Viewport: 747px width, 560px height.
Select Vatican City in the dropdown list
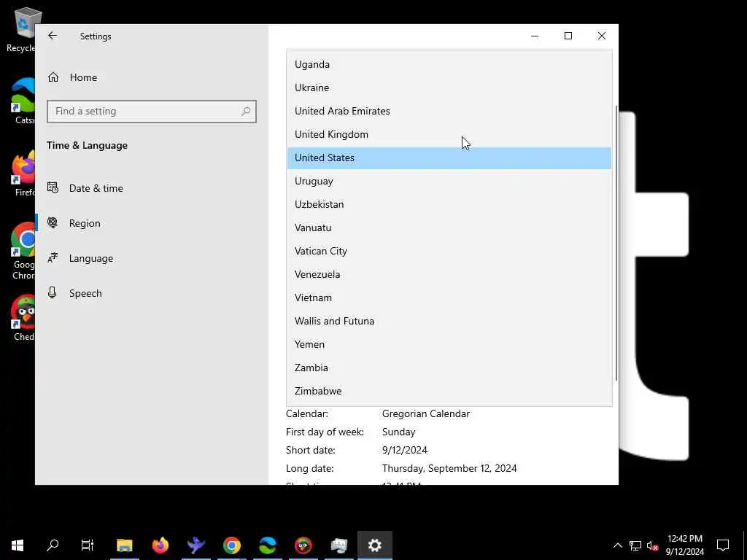click(x=449, y=251)
